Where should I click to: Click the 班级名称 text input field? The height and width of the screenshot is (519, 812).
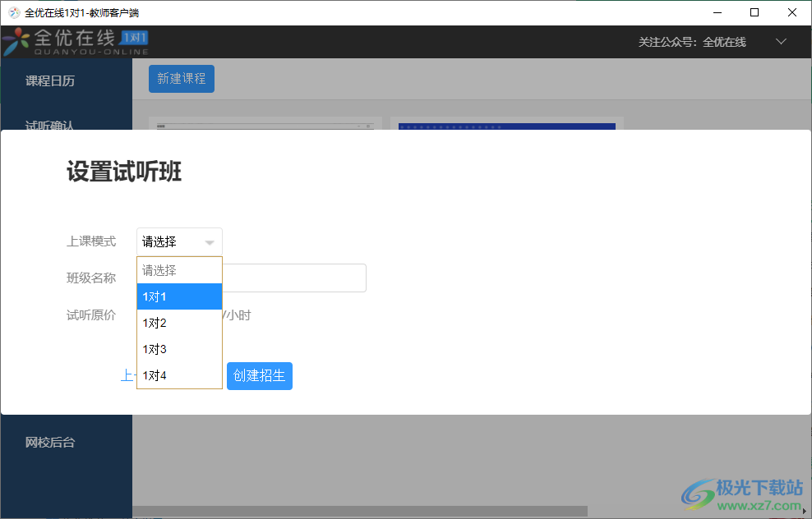[x=296, y=278]
